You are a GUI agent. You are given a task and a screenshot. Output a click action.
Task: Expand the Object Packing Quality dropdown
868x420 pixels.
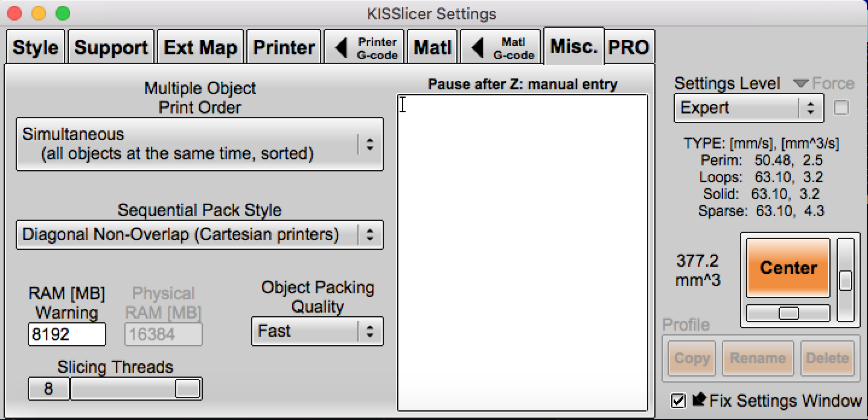pyautogui.click(x=317, y=331)
